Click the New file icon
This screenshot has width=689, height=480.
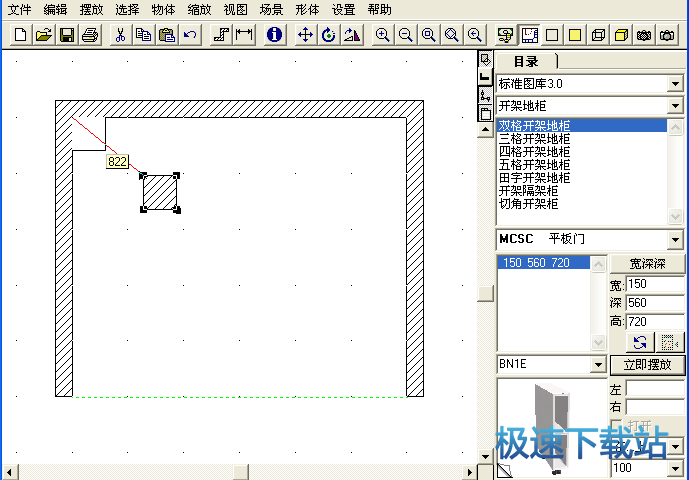pos(22,35)
